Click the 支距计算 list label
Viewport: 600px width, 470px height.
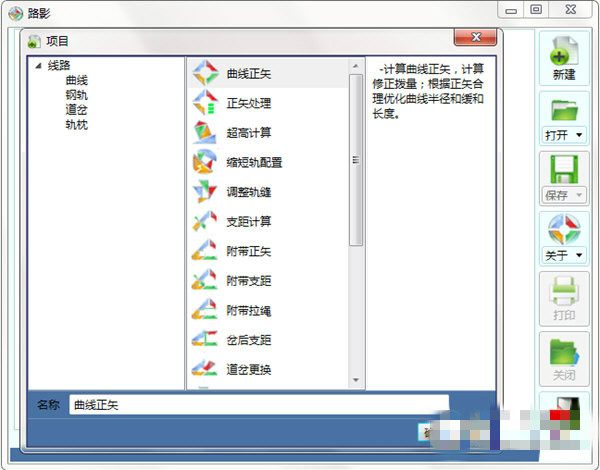tap(249, 221)
